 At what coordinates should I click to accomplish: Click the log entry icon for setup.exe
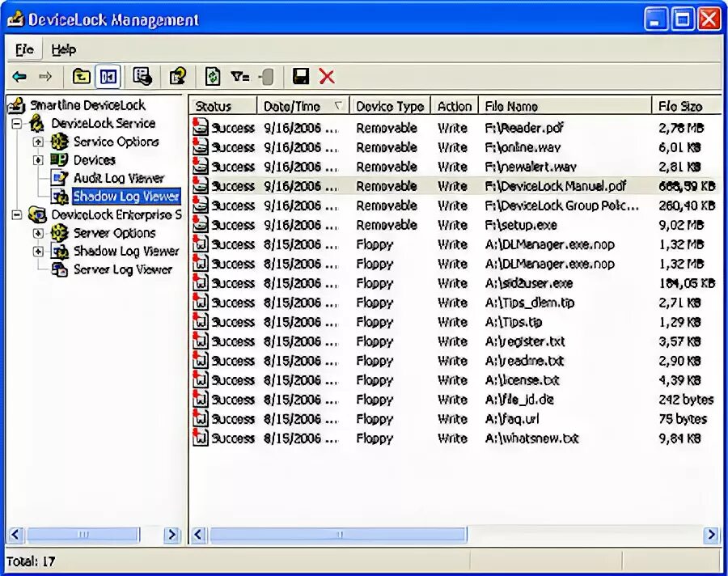(x=200, y=224)
